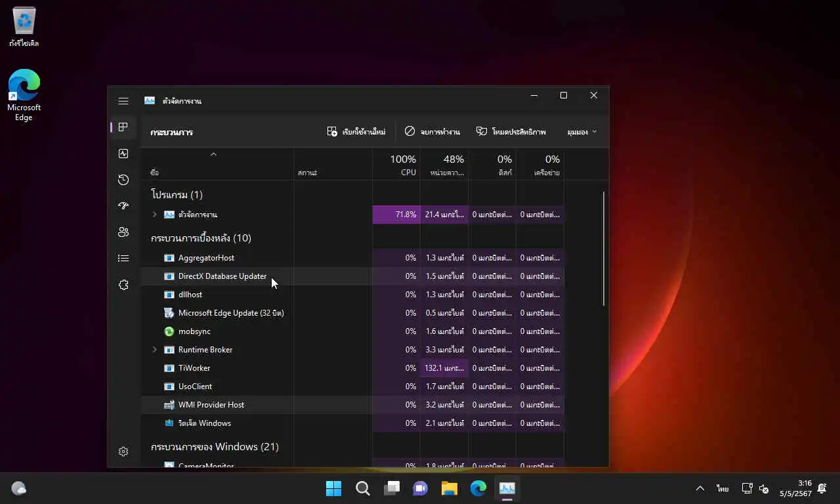This screenshot has width=840, height=504.
Task: Click the AggregatorHost process icon
Action: tap(169, 258)
